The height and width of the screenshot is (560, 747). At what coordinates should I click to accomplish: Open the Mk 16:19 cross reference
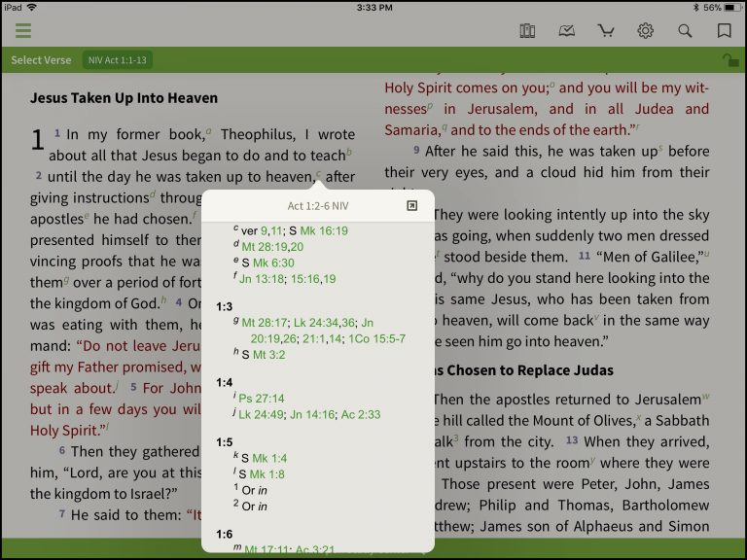(324, 231)
